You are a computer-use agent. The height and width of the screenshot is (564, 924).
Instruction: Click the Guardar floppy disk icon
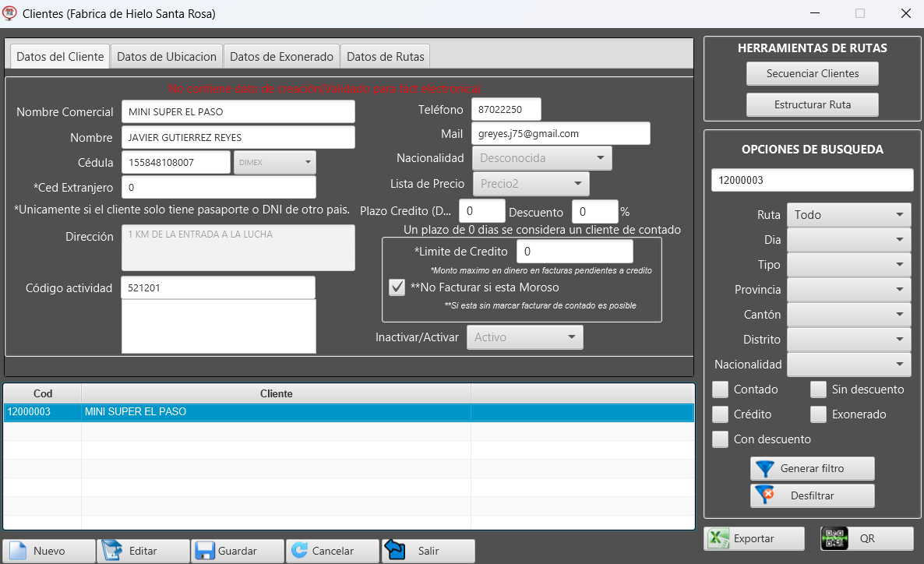[x=205, y=551]
